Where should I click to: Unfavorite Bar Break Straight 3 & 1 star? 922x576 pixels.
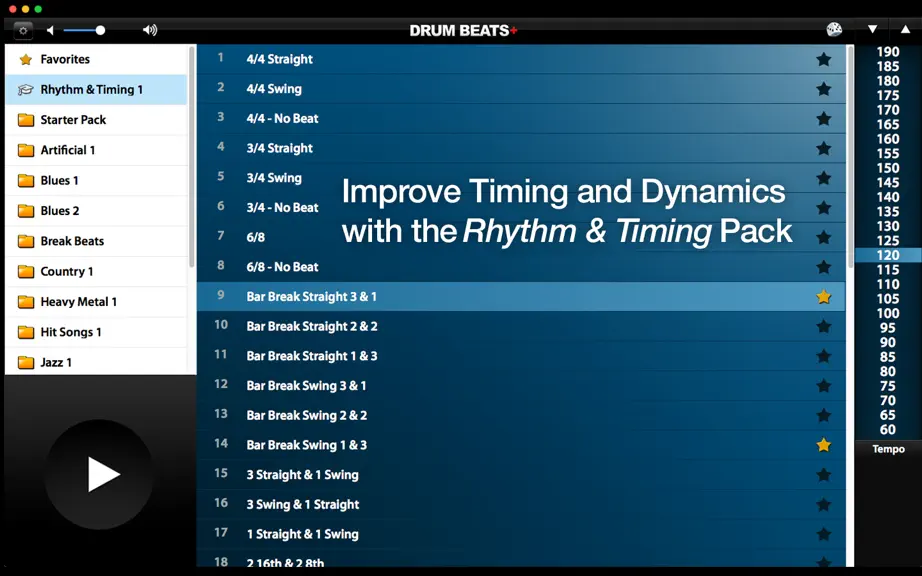tap(823, 297)
